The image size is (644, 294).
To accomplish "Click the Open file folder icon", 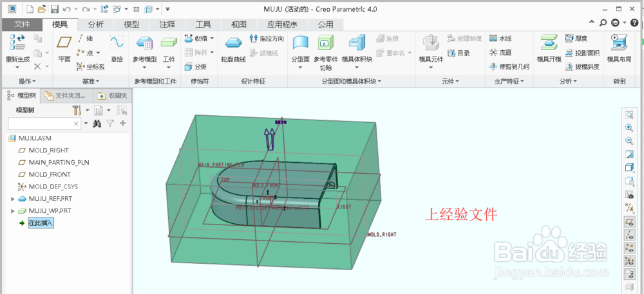I will click(41, 8).
